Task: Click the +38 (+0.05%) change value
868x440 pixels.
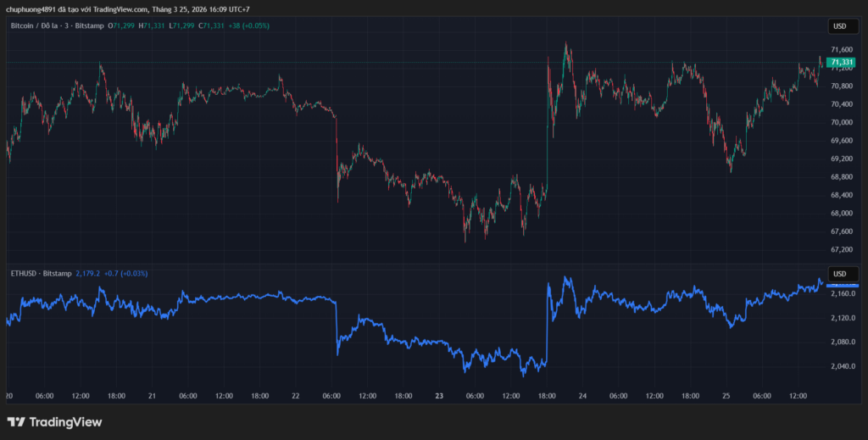Action: (x=250, y=26)
